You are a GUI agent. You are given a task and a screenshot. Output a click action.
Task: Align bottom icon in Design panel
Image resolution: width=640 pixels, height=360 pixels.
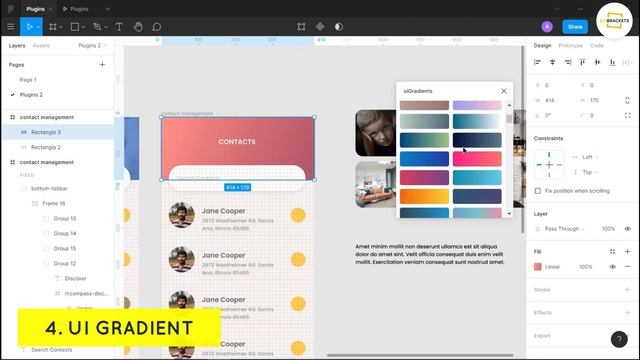coord(612,62)
